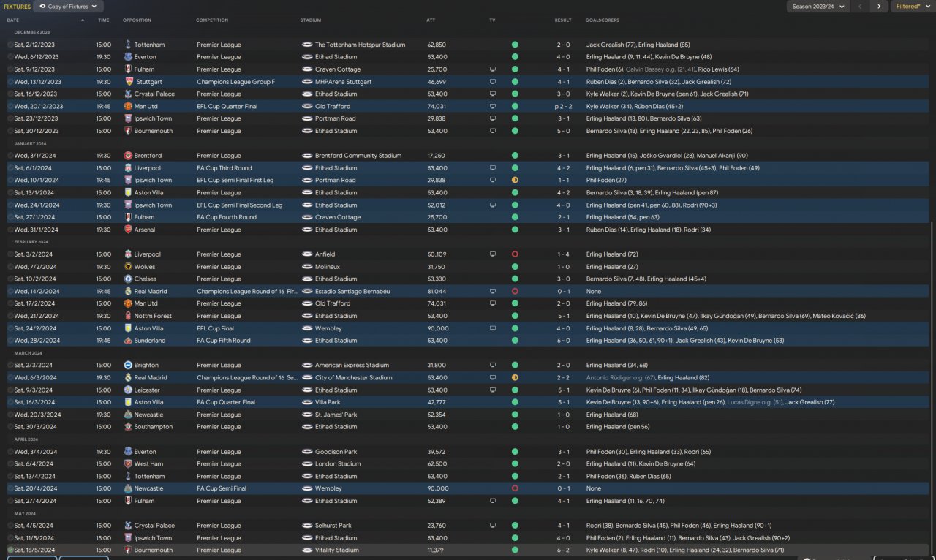Click the Southampton club badge
The height and width of the screenshot is (560, 936).
click(x=129, y=427)
